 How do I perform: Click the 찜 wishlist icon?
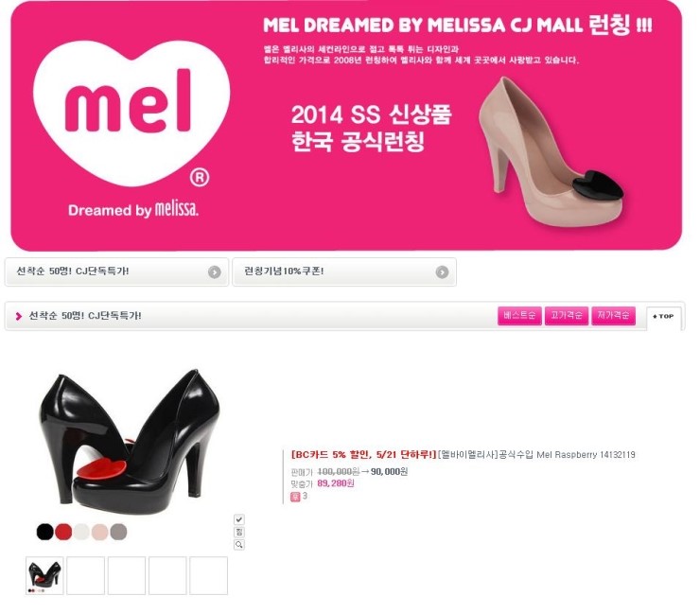click(239, 532)
